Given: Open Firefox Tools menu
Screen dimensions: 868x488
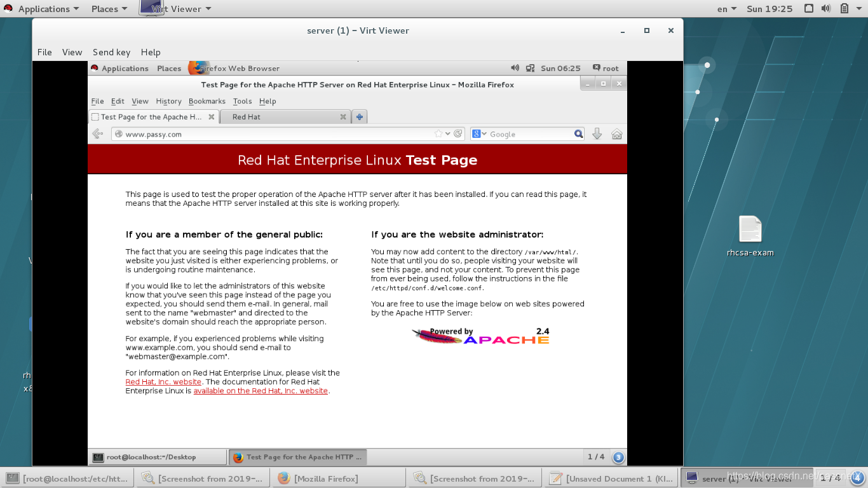Looking at the screenshot, I should (242, 101).
